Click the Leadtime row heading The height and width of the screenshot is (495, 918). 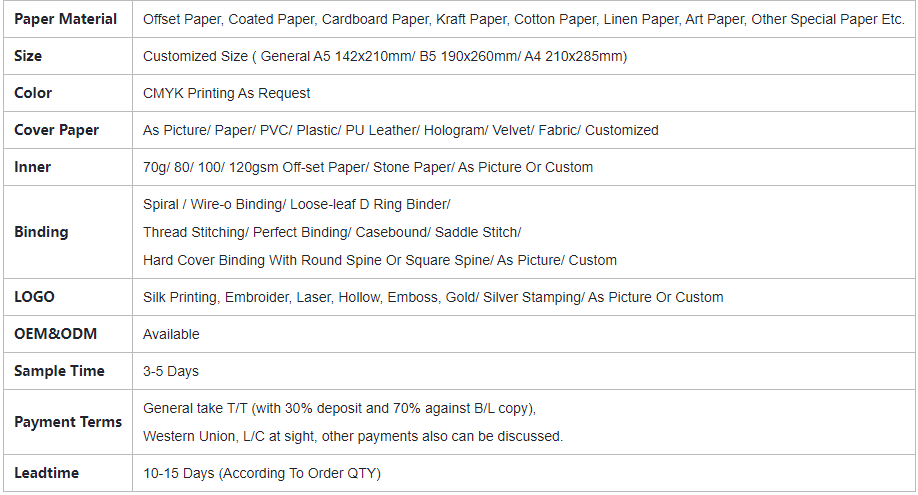tap(46, 473)
